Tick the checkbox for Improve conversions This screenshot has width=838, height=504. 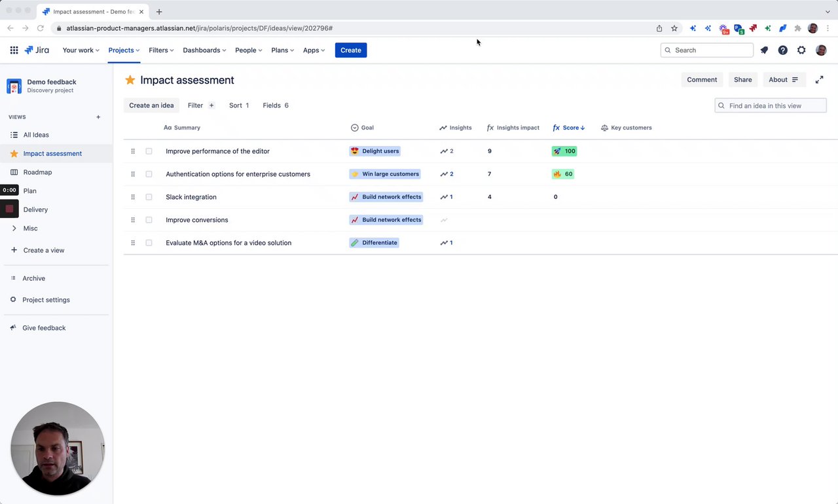149,220
